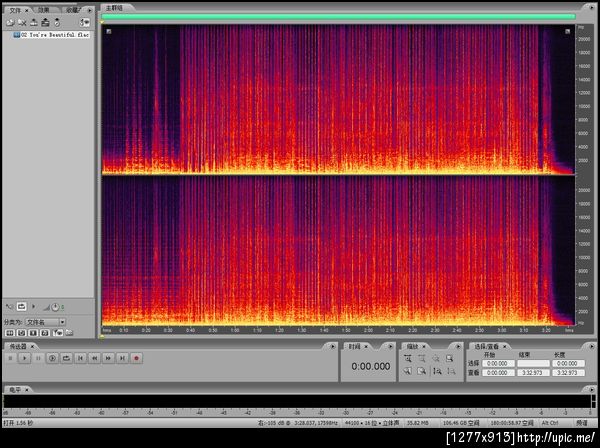Click the 0:00.000 time display
600x448 pixels.
point(371,367)
